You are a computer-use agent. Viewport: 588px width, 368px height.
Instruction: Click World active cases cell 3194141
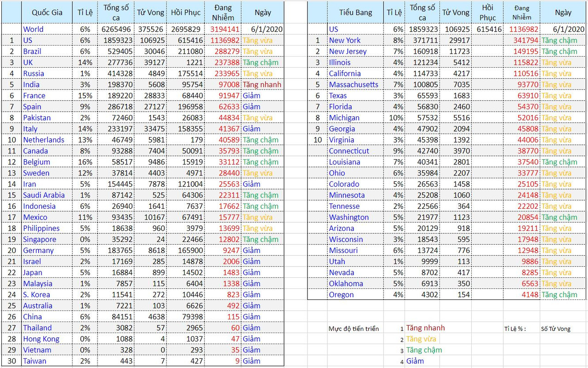coord(223,29)
